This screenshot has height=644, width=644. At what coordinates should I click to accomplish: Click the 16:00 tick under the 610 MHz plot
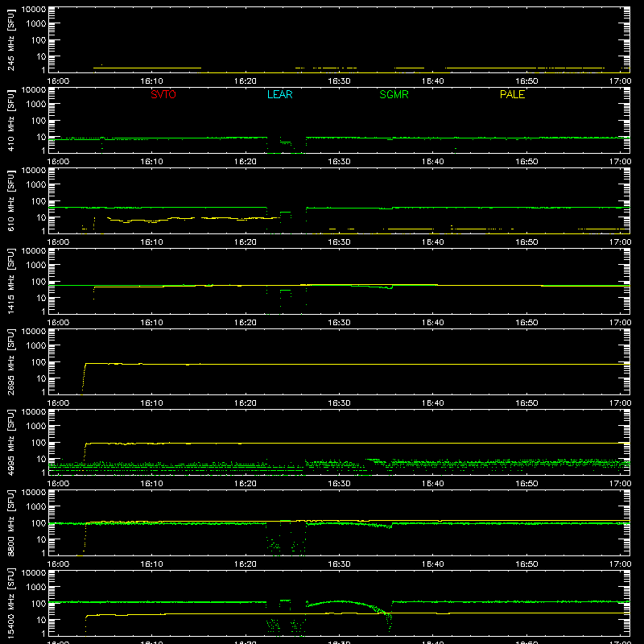(x=58, y=242)
